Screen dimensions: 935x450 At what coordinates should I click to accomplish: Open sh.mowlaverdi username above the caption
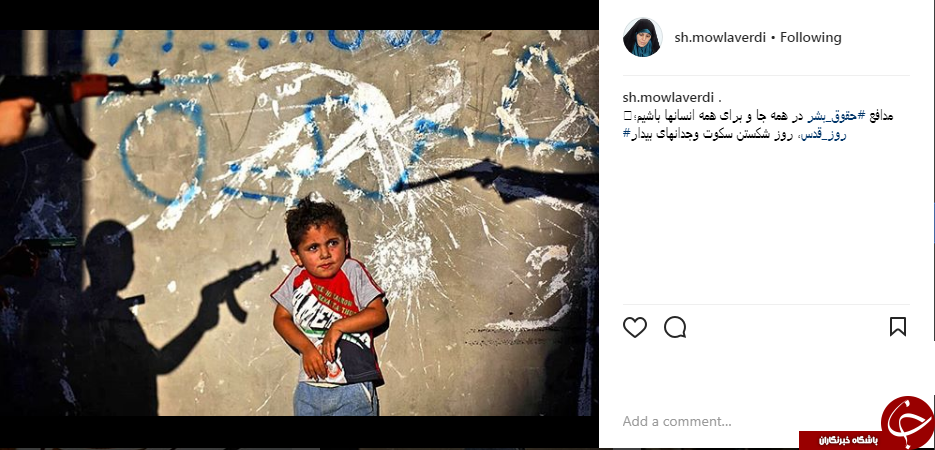668,98
